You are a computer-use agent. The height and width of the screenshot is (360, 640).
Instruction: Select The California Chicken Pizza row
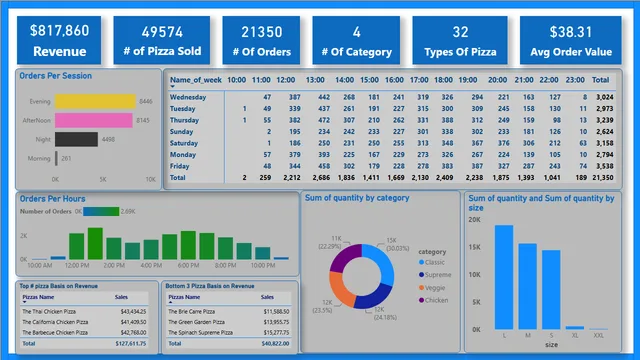pos(84,322)
